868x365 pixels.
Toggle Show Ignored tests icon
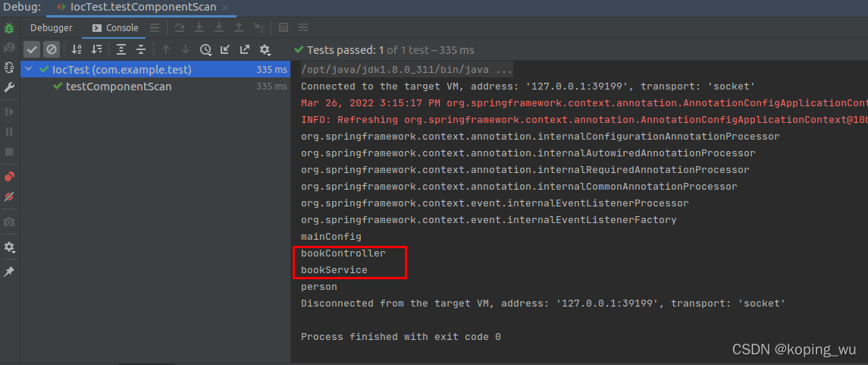tap(52, 49)
